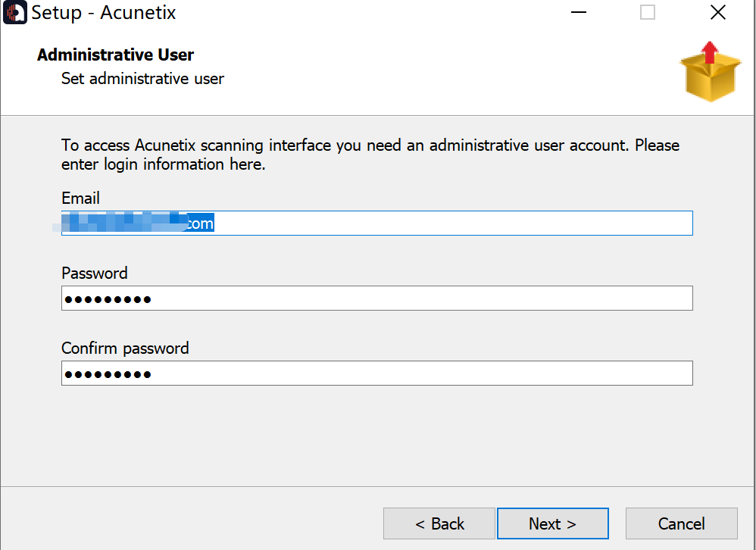This screenshot has width=756, height=550.
Task: Click the 'Password' label
Action: (x=95, y=273)
